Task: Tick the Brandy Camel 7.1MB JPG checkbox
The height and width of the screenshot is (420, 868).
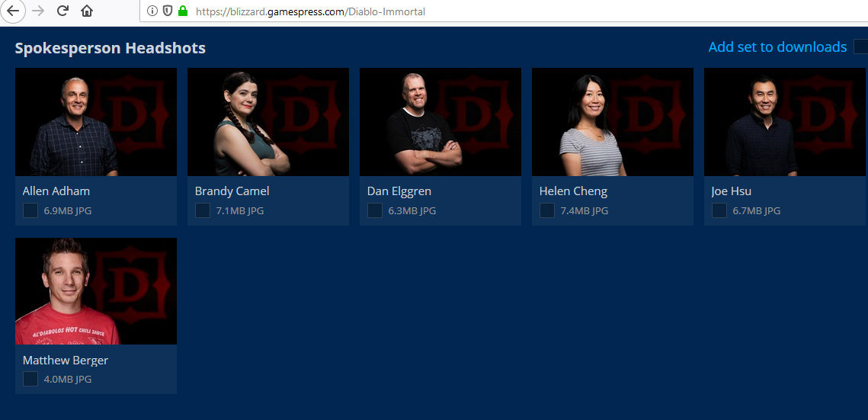Action: pos(203,210)
